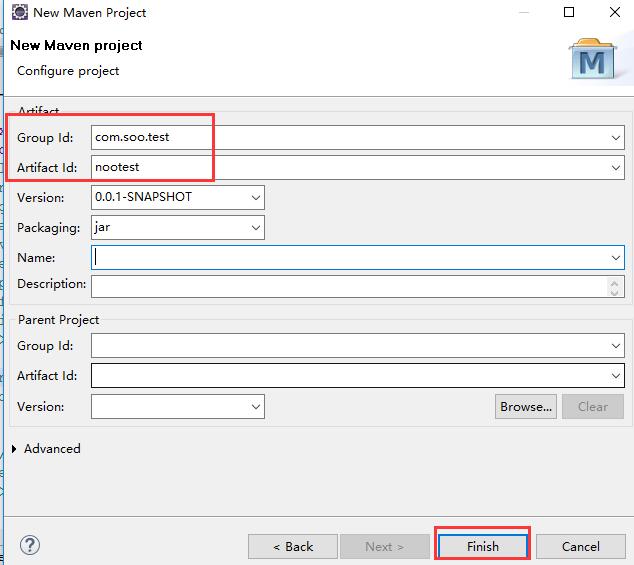
Task: Click the New Maven project heading
Action: click(x=76, y=45)
